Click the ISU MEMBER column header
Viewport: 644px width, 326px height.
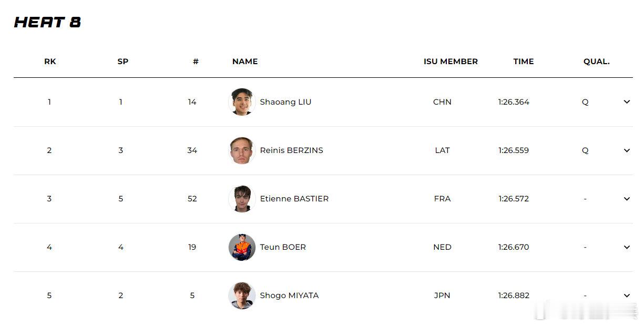click(x=451, y=62)
